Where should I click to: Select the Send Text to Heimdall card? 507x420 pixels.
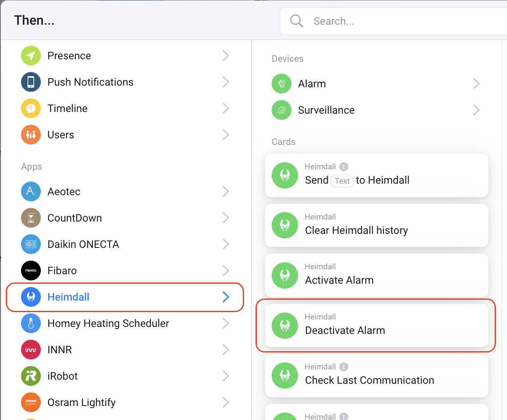click(x=376, y=175)
